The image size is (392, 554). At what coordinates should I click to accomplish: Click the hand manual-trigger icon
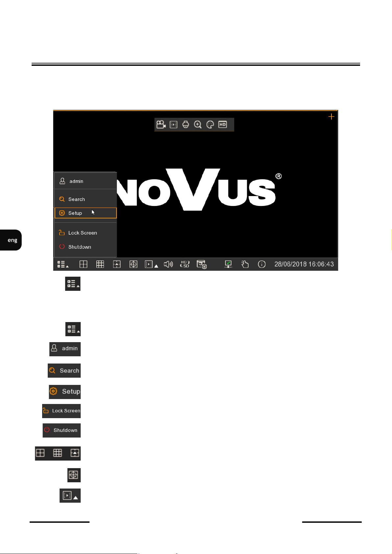coord(245,264)
